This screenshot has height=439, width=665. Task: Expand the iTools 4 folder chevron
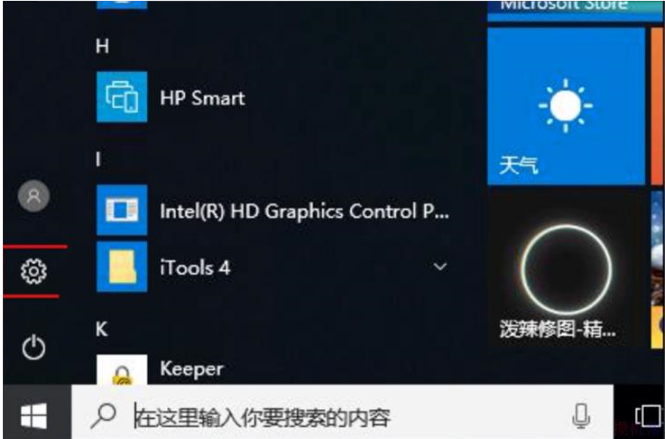coord(439,267)
